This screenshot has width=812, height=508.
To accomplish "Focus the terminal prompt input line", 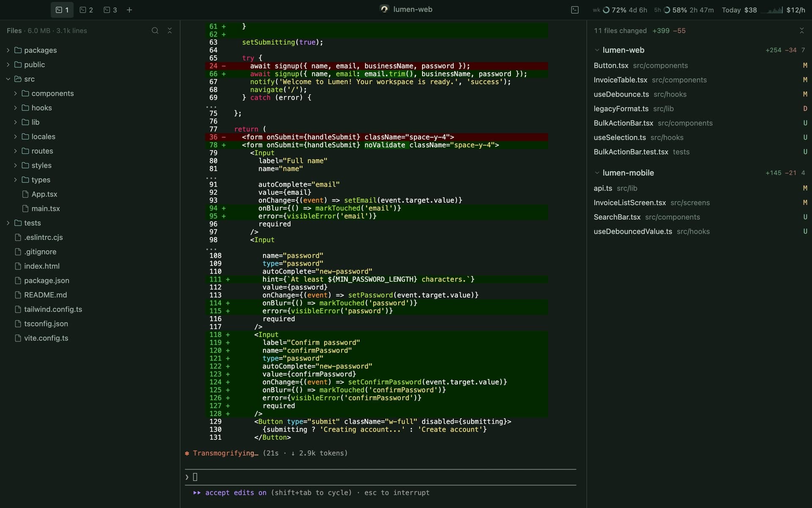I will (x=381, y=477).
